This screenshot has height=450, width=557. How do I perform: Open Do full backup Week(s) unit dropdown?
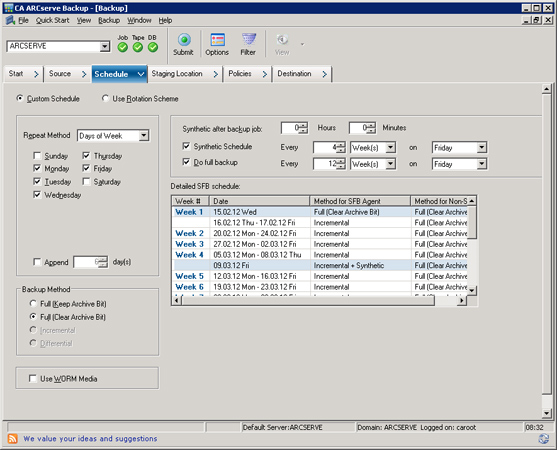pyautogui.click(x=390, y=164)
